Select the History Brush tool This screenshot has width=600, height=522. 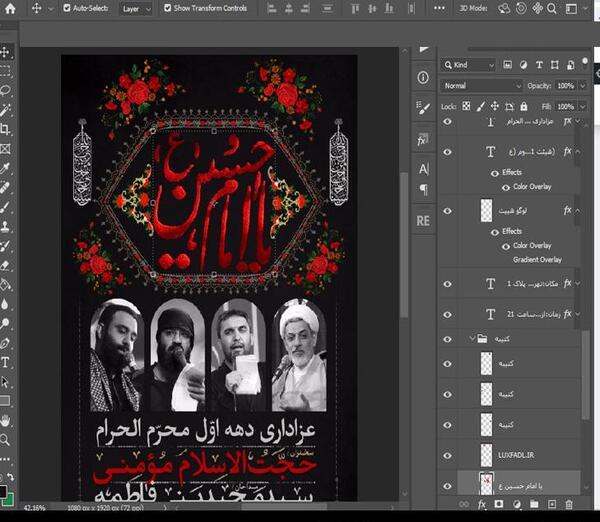(5, 246)
